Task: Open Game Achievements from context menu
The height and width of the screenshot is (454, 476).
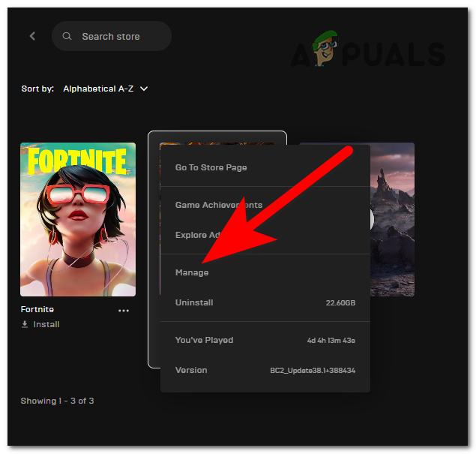Action: point(265,205)
